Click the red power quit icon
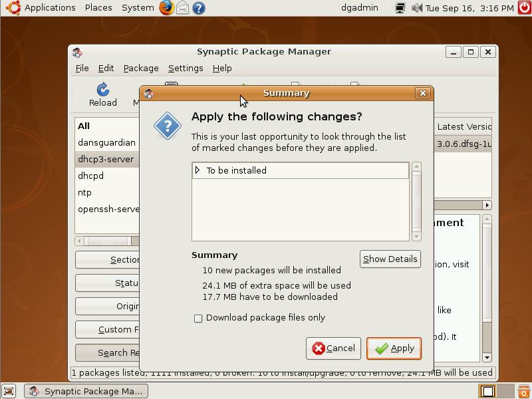This screenshot has height=399, width=532. coord(525,7)
